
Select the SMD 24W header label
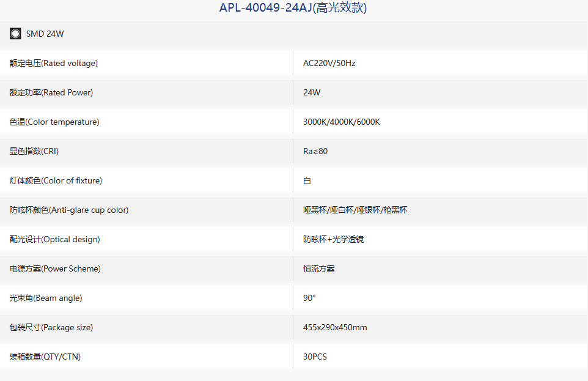[45, 34]
